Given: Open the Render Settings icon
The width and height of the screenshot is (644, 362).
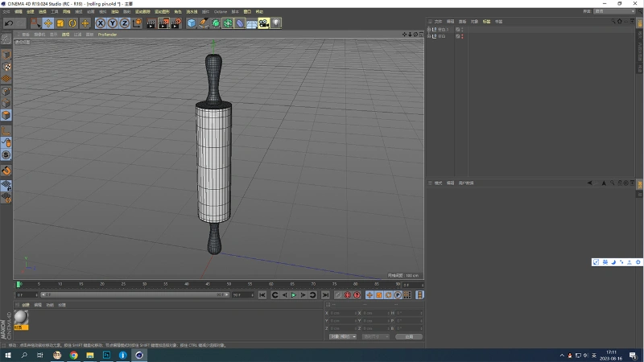Looking at the screenshot, I should click(x=175, y=23).
